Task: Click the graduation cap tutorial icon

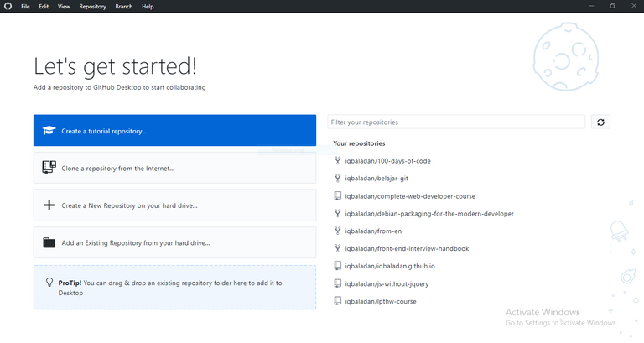Action: pyautogui.click(x=49, y=130)
